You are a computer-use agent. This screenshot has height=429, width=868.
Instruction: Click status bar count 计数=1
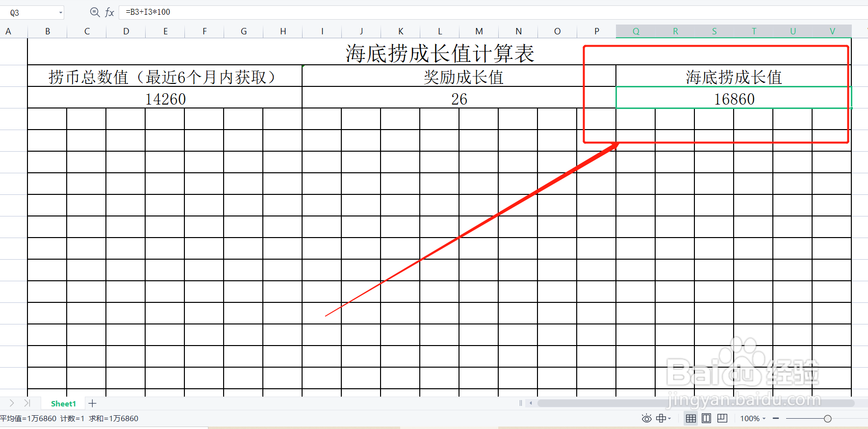tap(72, 419)
